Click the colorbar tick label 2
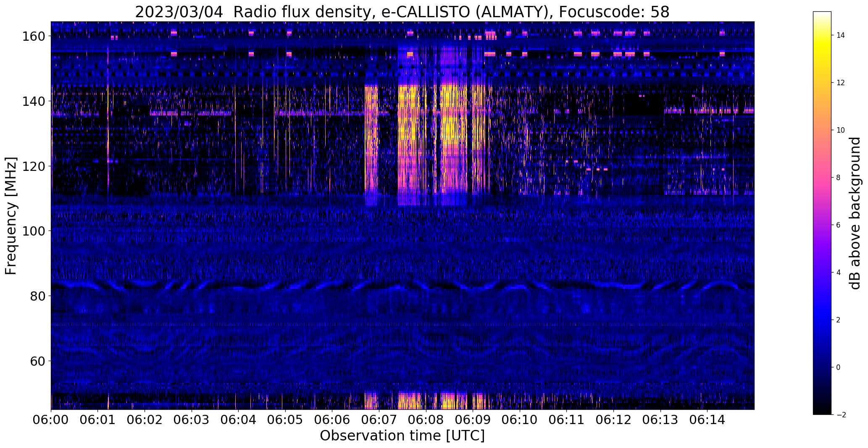This screenshot has width=868, height=448. [839, 320]
